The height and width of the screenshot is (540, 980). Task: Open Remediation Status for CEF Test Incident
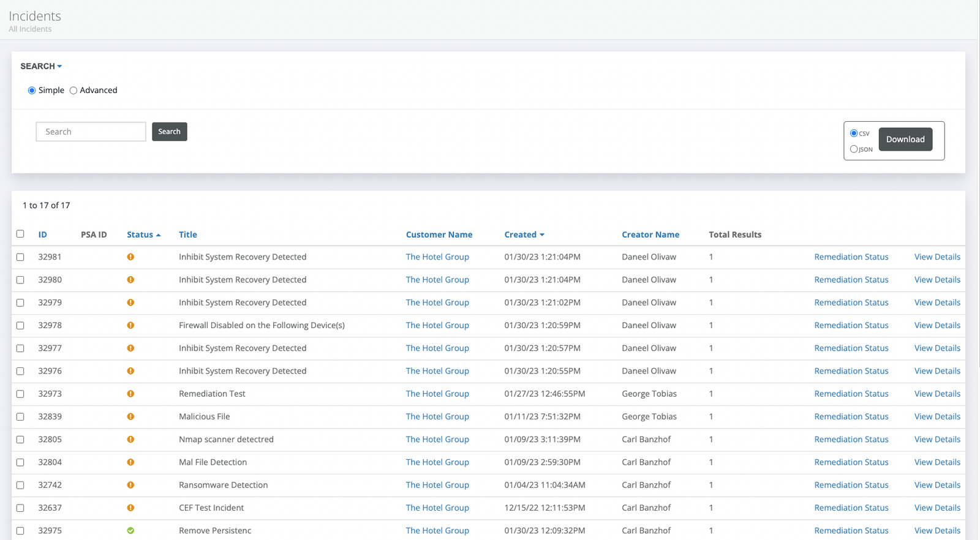(851, 508)
